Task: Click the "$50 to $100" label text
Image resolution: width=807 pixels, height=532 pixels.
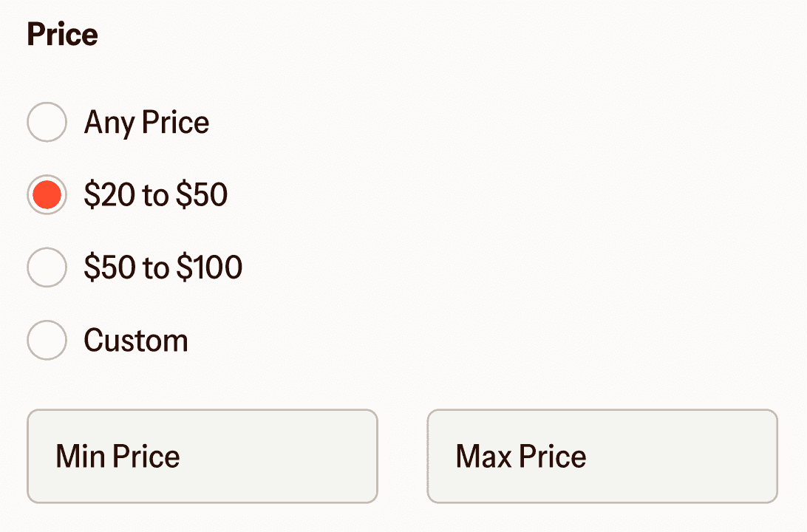Action: pyautogui.click(x=163, y=267)
